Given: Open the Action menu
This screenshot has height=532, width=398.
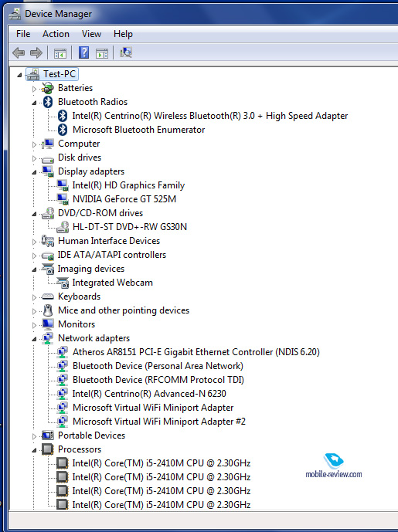Looking at the screenshot, I should (x=56, y=34).
